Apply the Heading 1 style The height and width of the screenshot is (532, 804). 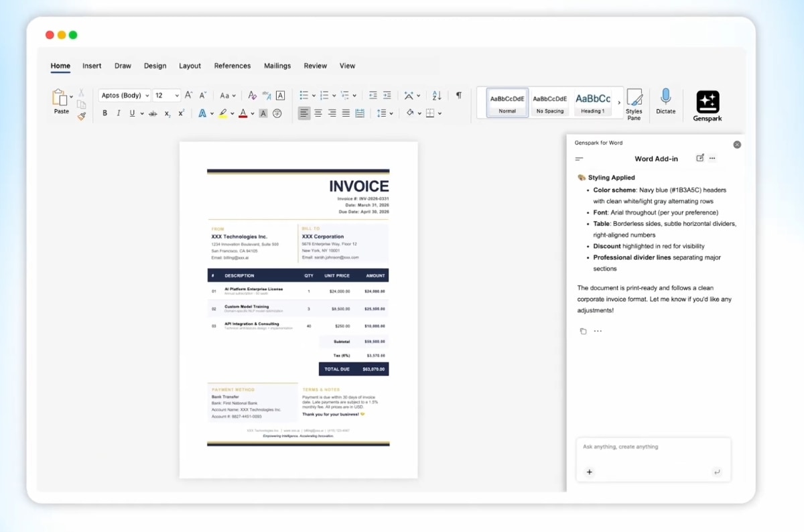(592, 103)
